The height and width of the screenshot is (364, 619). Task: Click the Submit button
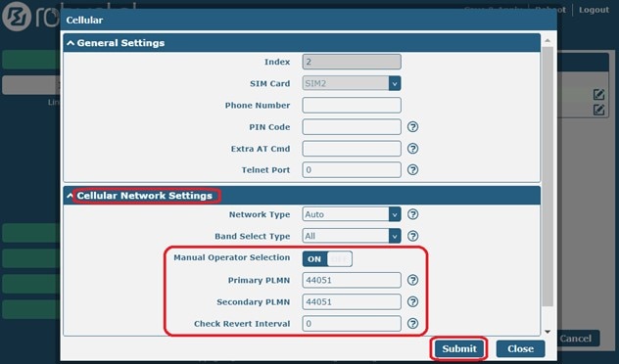[x=459, y=348]
